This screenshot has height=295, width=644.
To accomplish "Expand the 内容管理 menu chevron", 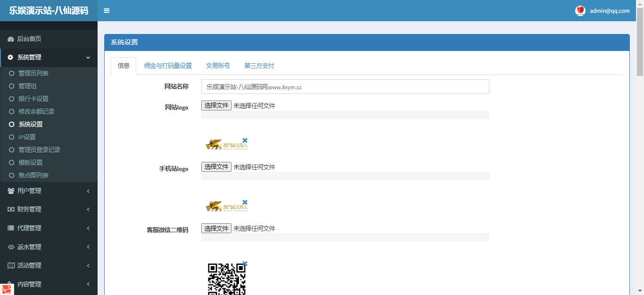I will click(x=88, y=284).
